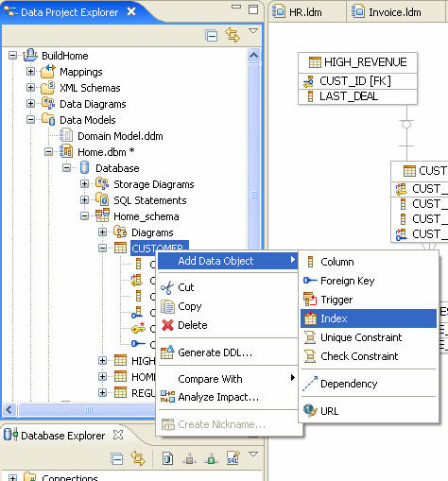This screenshot has height=481, width=448.
Task: Expand the Connections node
Action: pyautogui.click(x=12, y=477)
